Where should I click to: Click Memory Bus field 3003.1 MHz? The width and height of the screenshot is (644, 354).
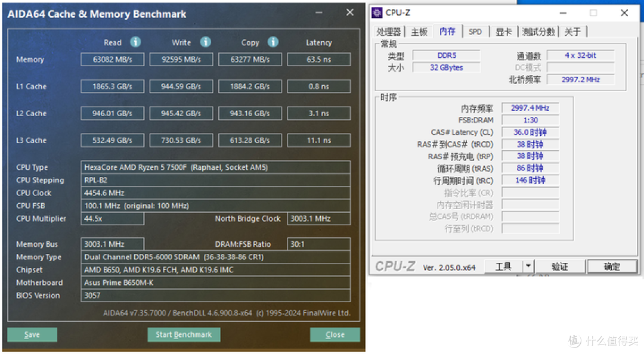(x=113, y=244)
